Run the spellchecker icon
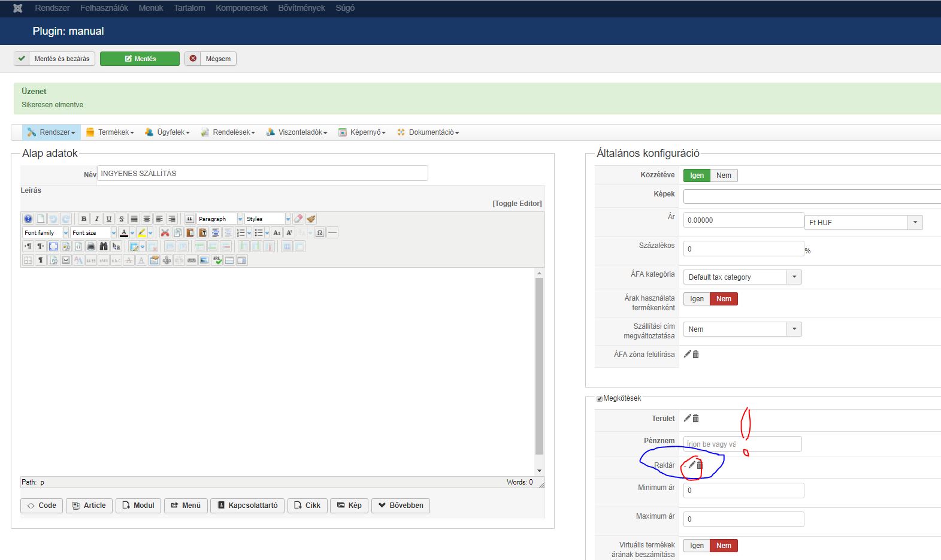Viewport: 941px width, 560px height. coord(217,260)
